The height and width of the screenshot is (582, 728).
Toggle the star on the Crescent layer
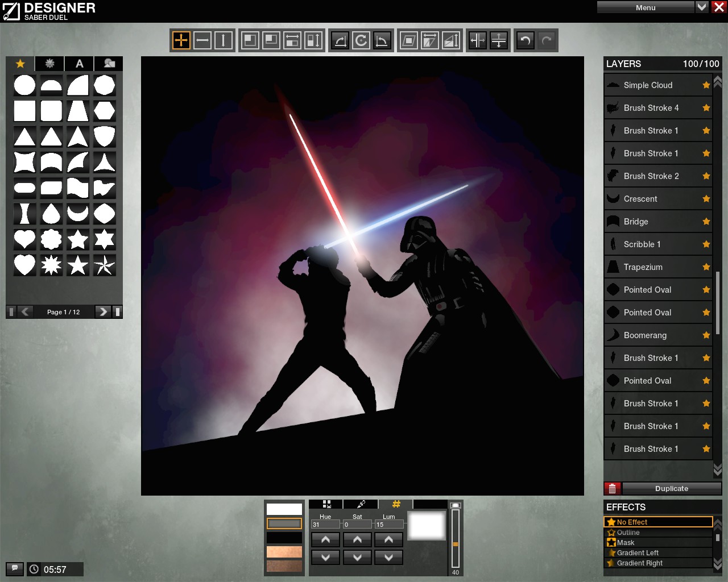(706, 199)
